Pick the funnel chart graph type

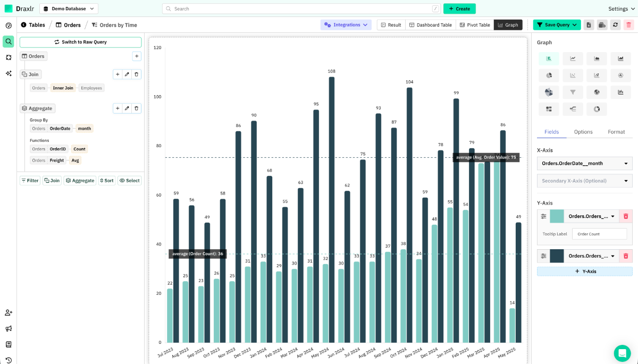(573, 92)
